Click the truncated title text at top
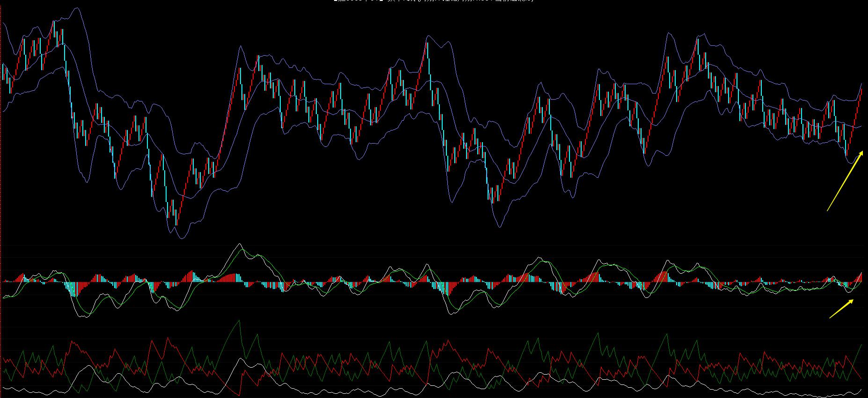Screen dimensions: 868x398 tap(434, 1)
